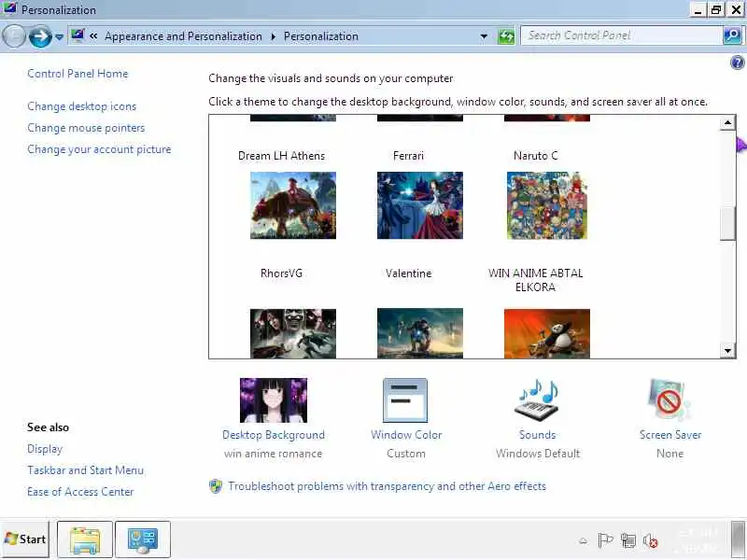Screen dimensions: 747x560
Task: Open the Screen Saver icon
Action: point(669,400)
